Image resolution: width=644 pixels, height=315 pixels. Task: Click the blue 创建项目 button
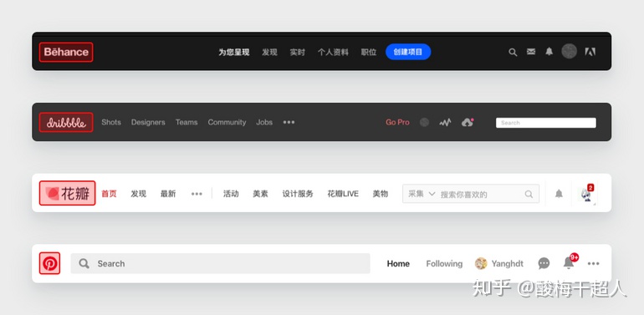click(x=408, y=52)
